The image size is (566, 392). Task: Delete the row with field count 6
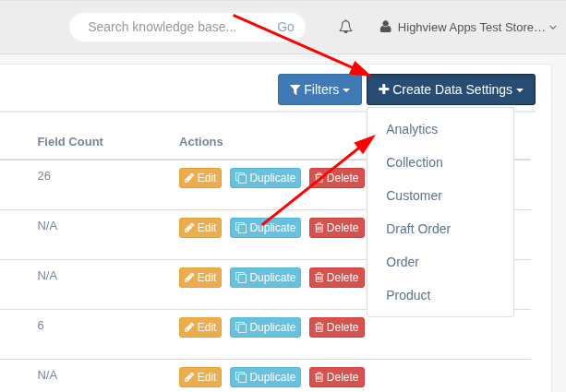coord(336,327)
